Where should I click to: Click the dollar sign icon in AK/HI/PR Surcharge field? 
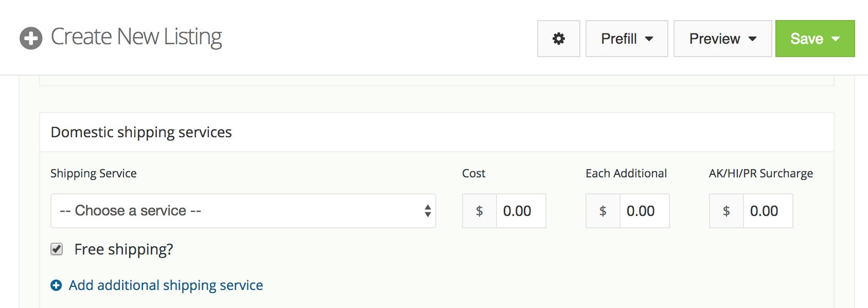click(x=727, y=211)
